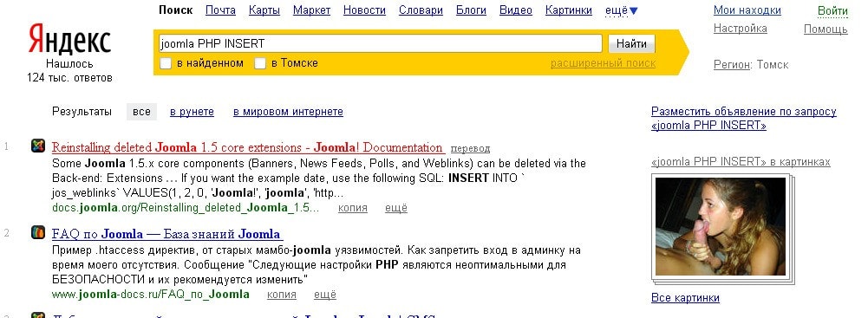Click «ещё» under docs.joomla.org result
Viewport: 868px width, 318px height.
(x=396, y=208)
